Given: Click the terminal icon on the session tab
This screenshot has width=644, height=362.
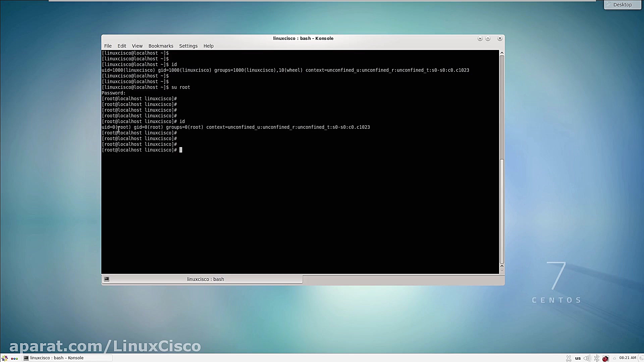Looking at the screenshot, I should coord(106,279).
